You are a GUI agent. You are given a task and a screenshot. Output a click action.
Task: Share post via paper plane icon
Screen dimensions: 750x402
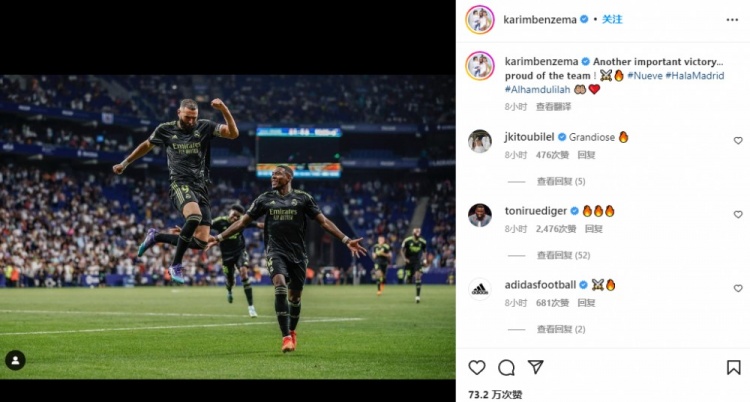coord(535,367)
